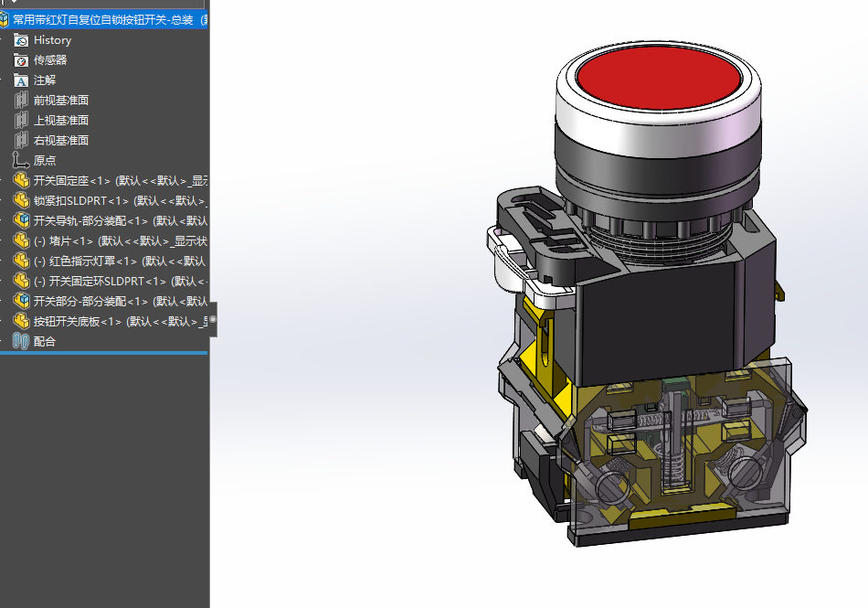Click the 红色指示灯罩<1> part icon
868x608 pixels.
coord(21,261)
